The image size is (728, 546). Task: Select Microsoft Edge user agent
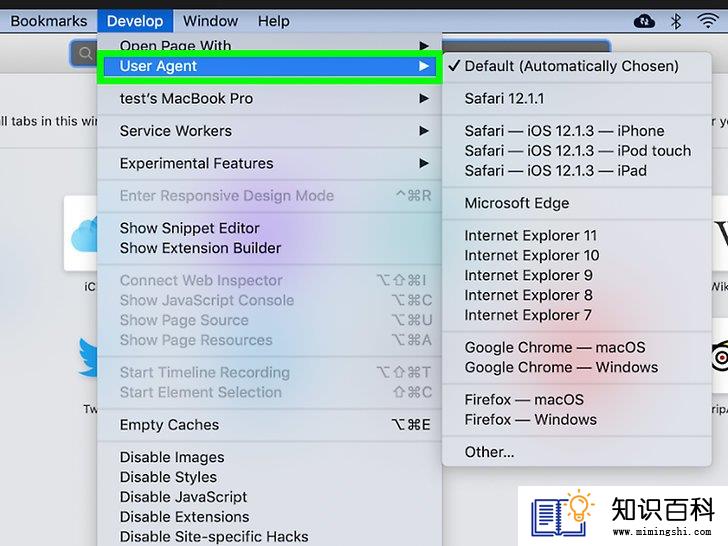[x=577, y=203]
